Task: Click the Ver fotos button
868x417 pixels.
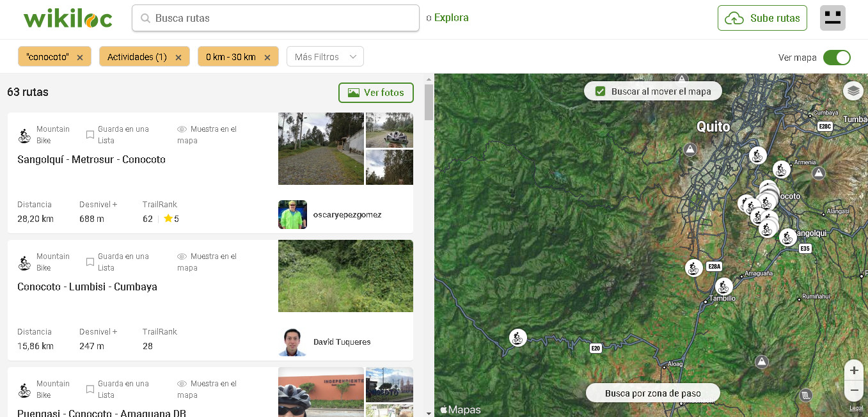Action: [x=376, y=93]
